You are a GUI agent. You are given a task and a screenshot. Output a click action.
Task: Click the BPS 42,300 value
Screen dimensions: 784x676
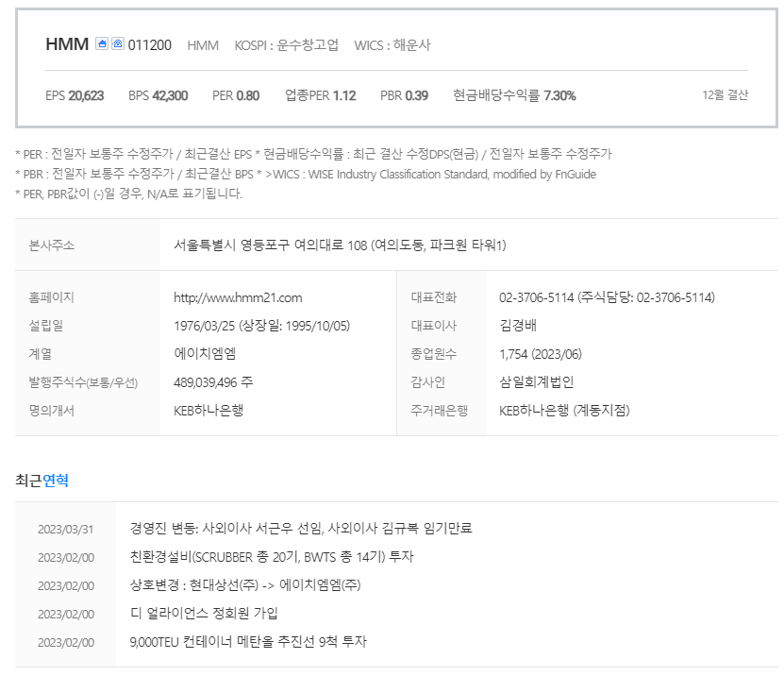click(158, 95)
